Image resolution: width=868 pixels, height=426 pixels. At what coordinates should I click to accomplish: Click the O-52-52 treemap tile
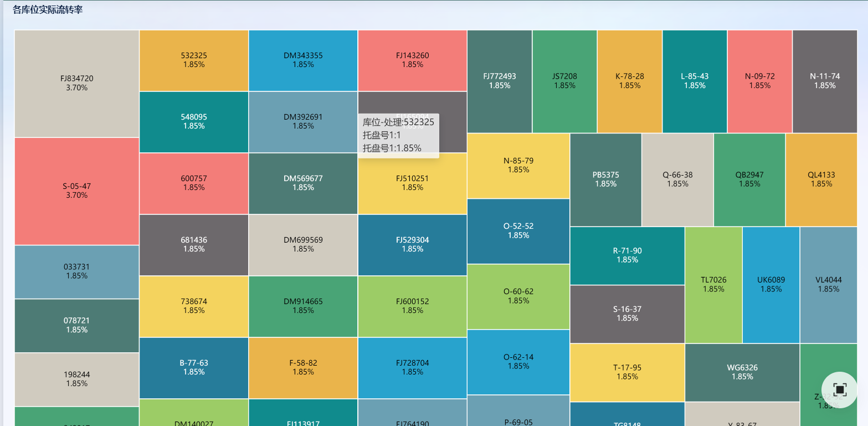(x=518, y=230)
